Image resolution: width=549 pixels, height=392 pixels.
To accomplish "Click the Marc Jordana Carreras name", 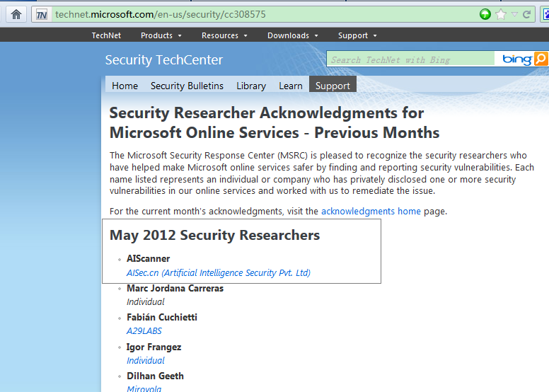I will point(175,288).
